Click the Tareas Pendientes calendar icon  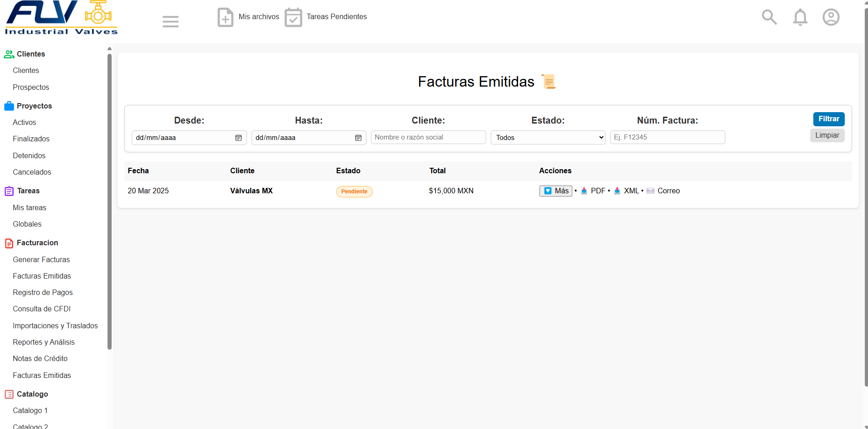[x=293, y=17]
